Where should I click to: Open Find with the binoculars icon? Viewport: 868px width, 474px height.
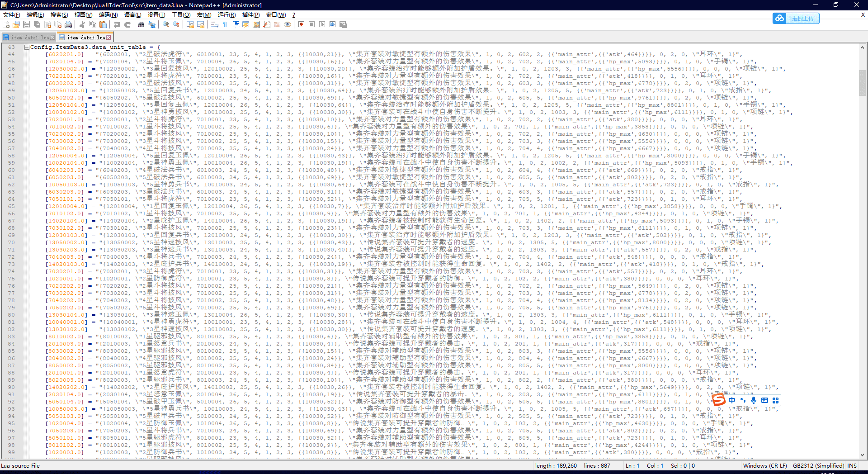coord(142,24)
